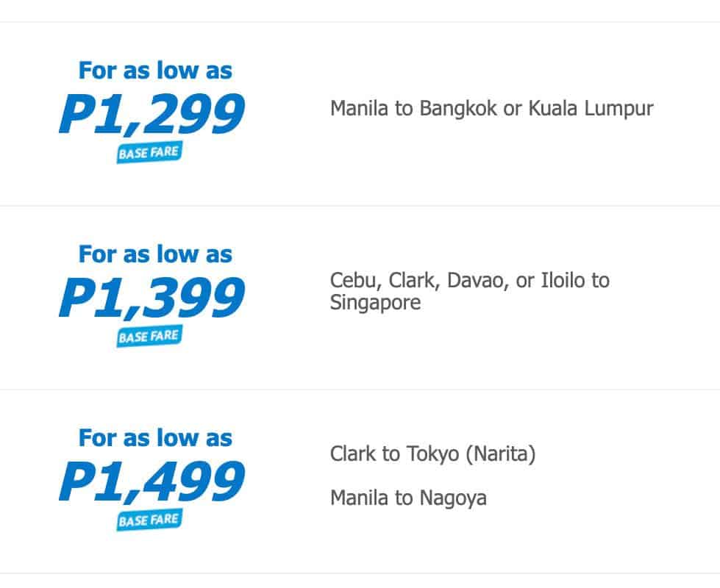
Task: Click the BASE FARE badge under P1,499
Action: tap(148, 520)
